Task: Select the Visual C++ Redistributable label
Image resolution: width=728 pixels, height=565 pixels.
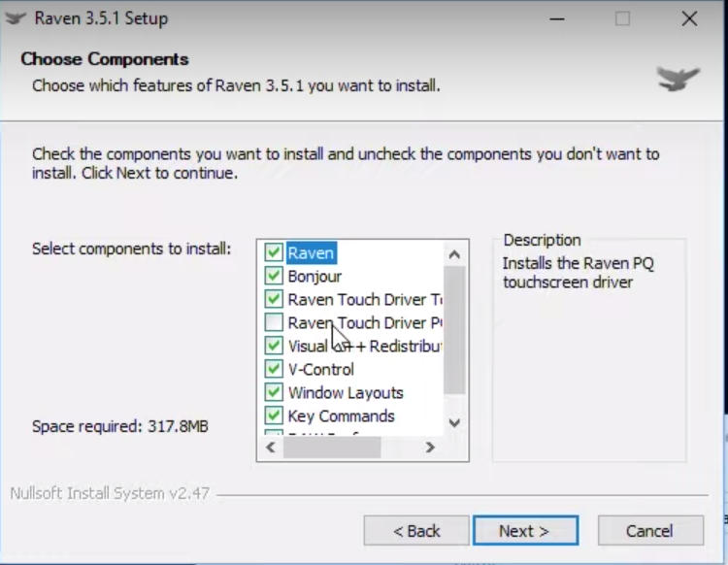Action: point(365,347)
